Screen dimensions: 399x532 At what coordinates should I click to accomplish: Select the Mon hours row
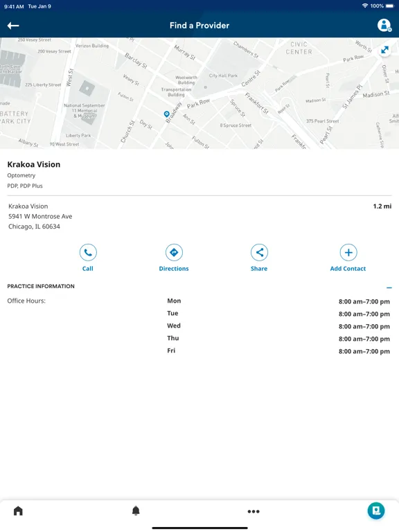tap(278, 301)
